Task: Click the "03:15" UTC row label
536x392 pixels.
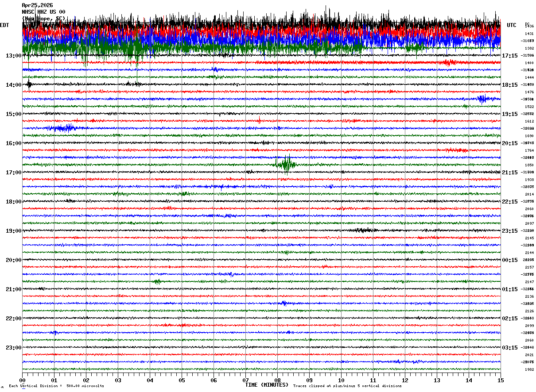Action: pyautogui.click(x=510, y=348)
